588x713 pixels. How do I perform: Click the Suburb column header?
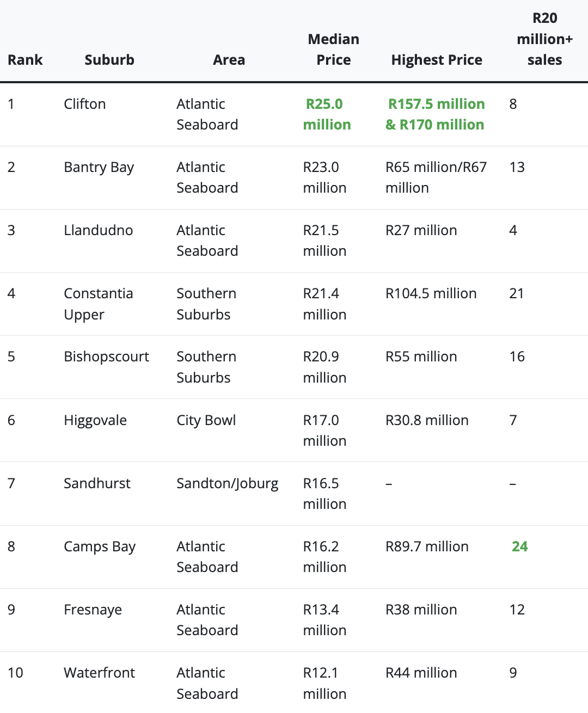click(109, 60)
